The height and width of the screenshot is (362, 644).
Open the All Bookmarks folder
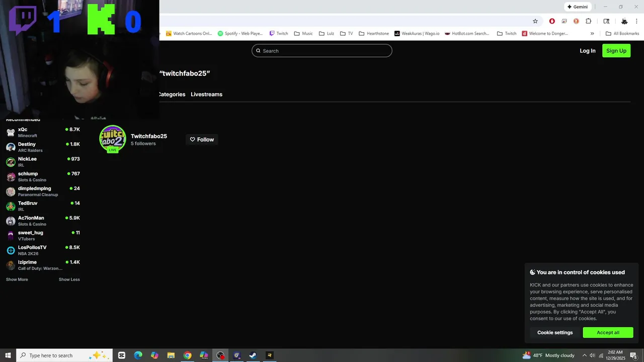click(622, 34)
